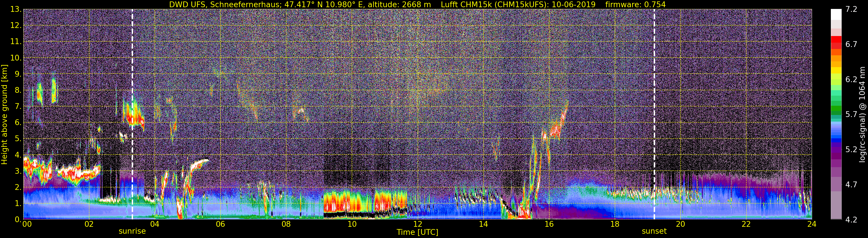Viewport: 868px width, 238px height.
Task: Click the '9.' height axis tick
Action: [18, 74]
